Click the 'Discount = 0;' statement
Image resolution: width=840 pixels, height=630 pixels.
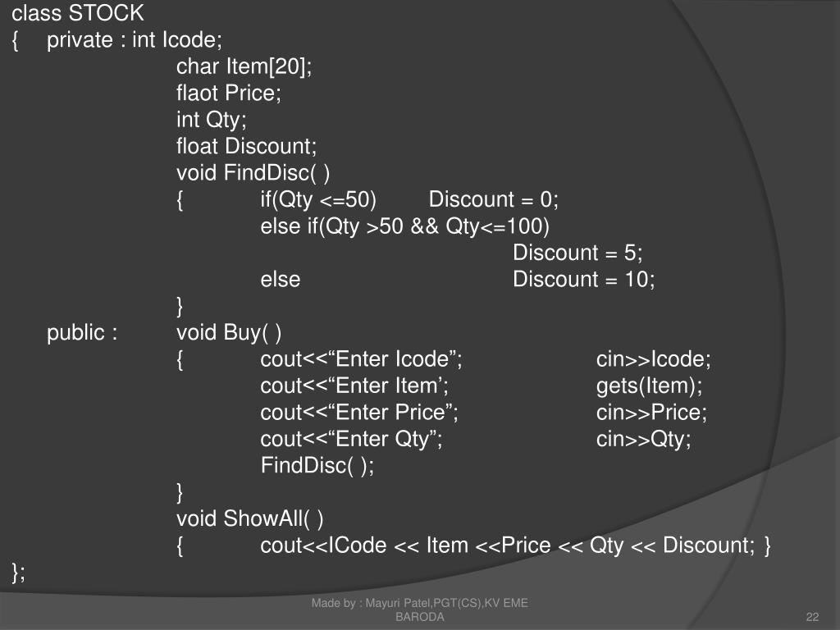tap(493, 200)
